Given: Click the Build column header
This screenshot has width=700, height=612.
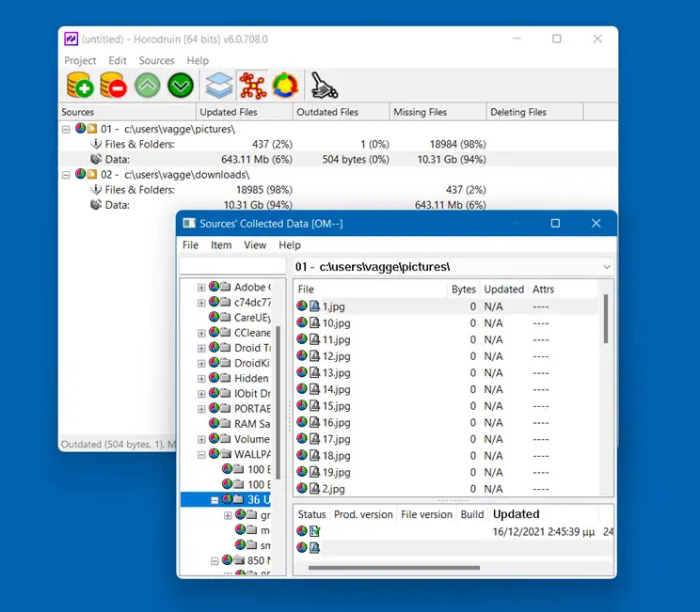Looking at the screenshot, I should click(472, 514).
